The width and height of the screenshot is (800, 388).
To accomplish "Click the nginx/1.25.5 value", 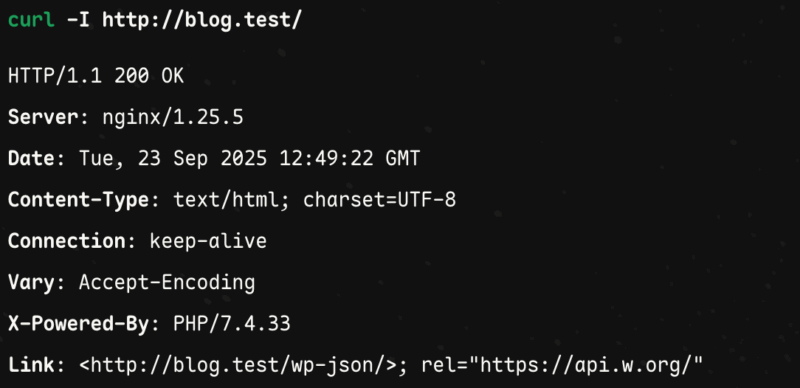I will click(173, 118).
